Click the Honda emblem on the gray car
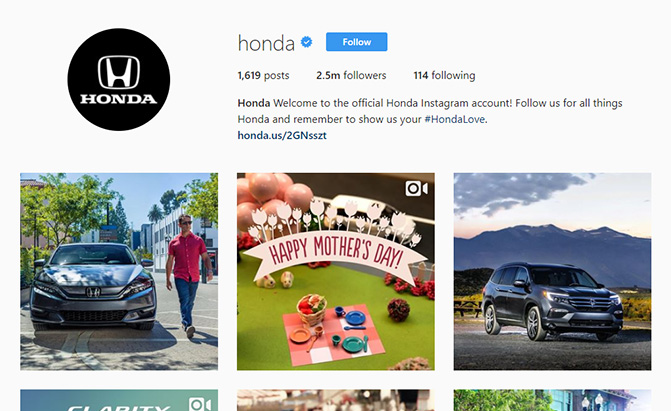This screenshot has width=671, height=411. tap(93, 292)
